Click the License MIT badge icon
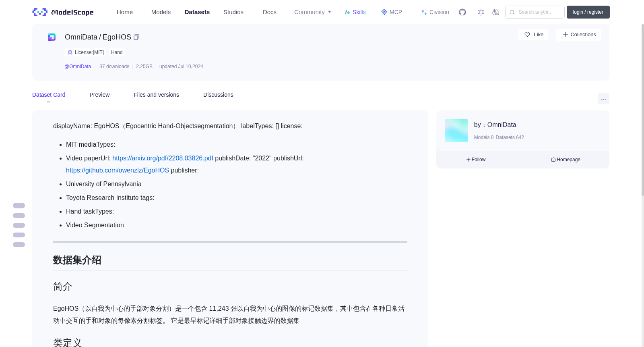644x347 pixels. pyautogui.click(x=70, y=52)
